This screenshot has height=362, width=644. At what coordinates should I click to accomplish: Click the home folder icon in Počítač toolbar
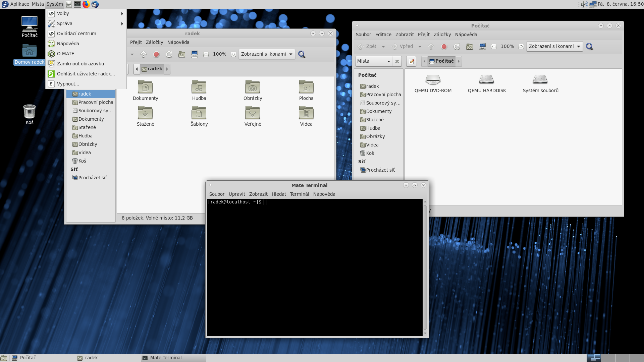click(470, 47)
